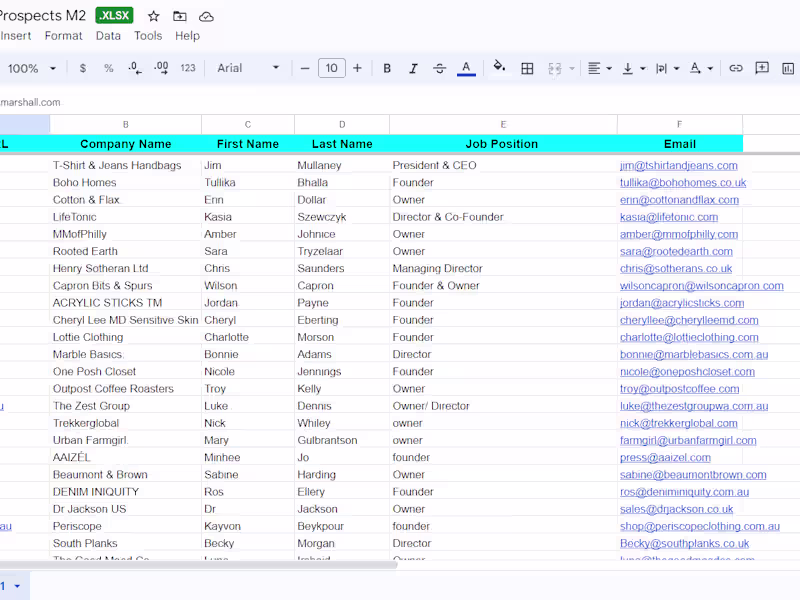
Task: Increase decimal places
Action: (161, 68)
